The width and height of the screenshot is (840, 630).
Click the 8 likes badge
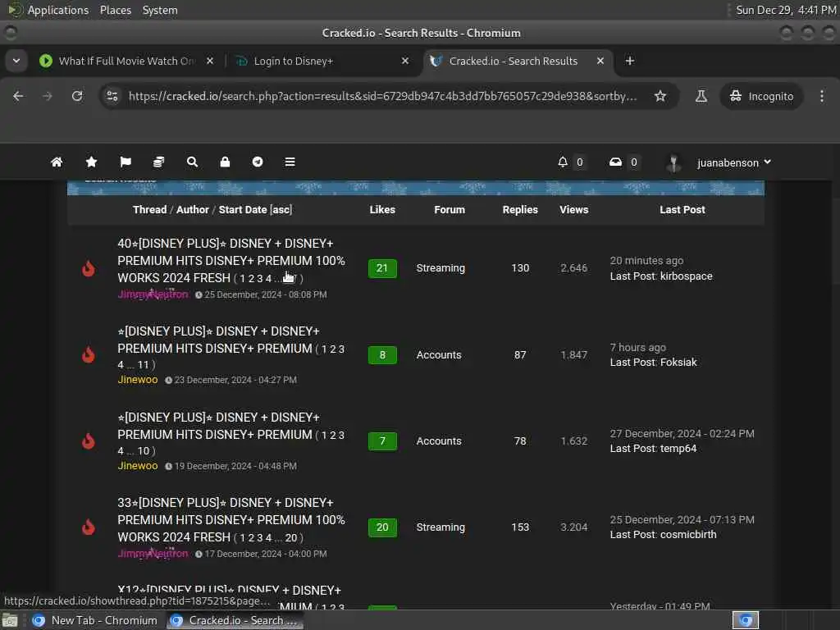click(382, 354)
